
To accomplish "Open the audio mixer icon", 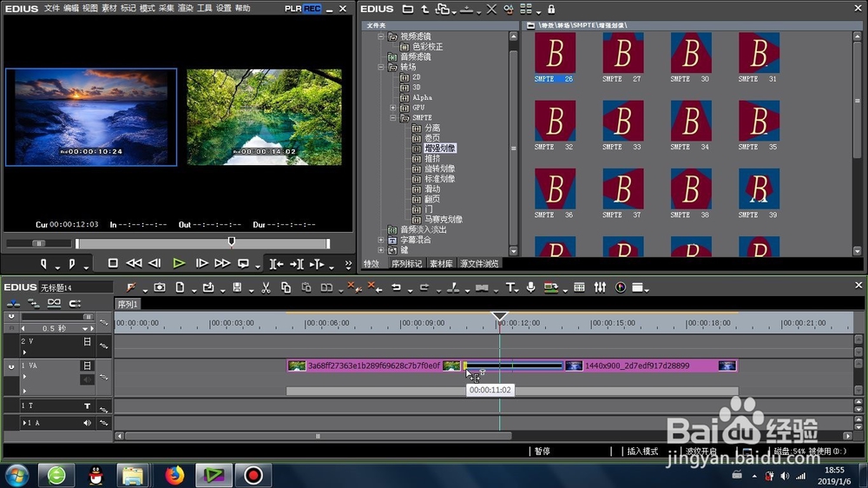I will point(600,287).
